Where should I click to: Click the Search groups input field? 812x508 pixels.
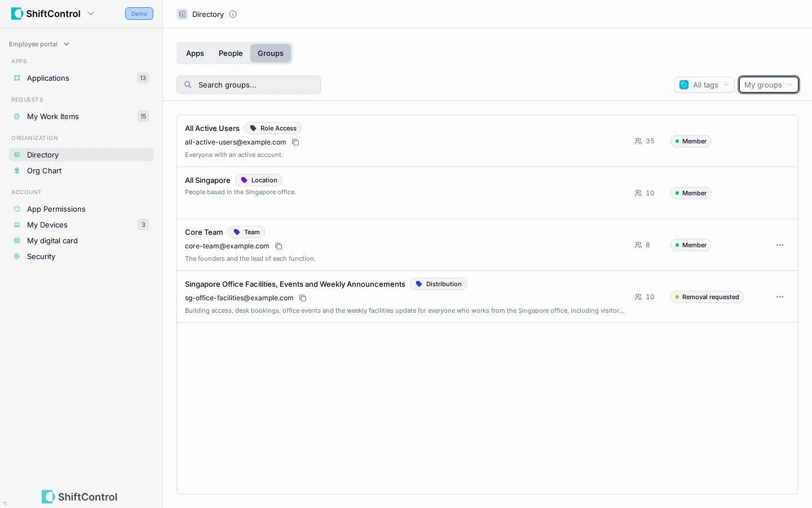(249, 85)
